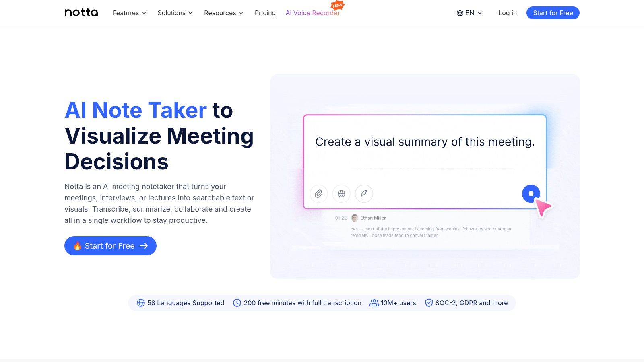Click the globe icon before EN

(x=460, y=13)
